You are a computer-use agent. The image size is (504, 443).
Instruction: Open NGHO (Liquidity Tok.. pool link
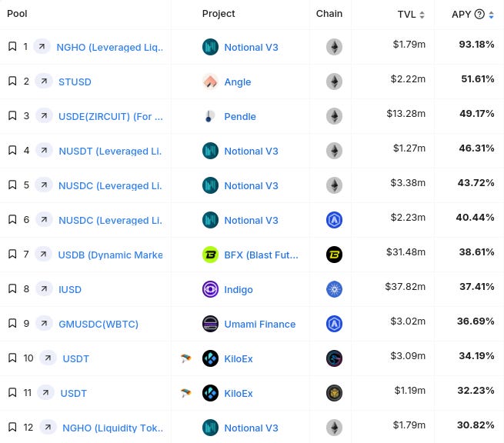(x=112, y=428)
